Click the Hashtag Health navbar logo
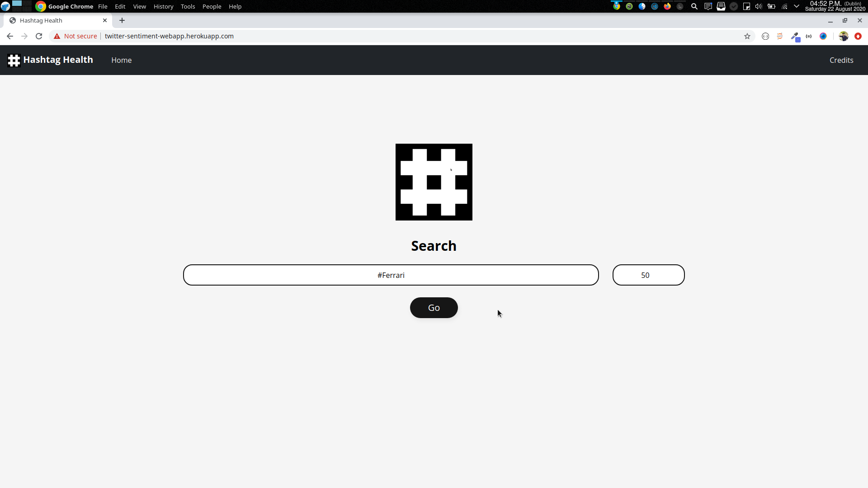This screenshot has width=868, height=488. tap(50, 60)
